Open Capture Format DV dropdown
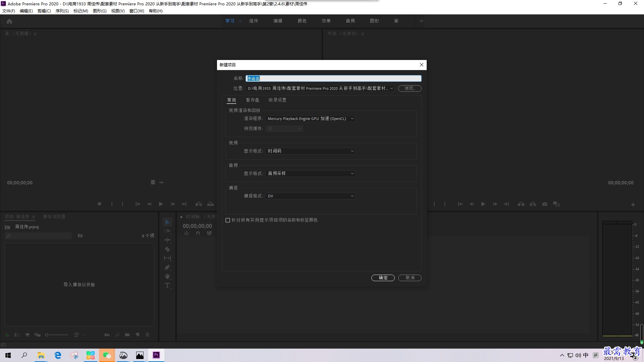This screenshot has height=362, width=644. [x=310, y=196]
